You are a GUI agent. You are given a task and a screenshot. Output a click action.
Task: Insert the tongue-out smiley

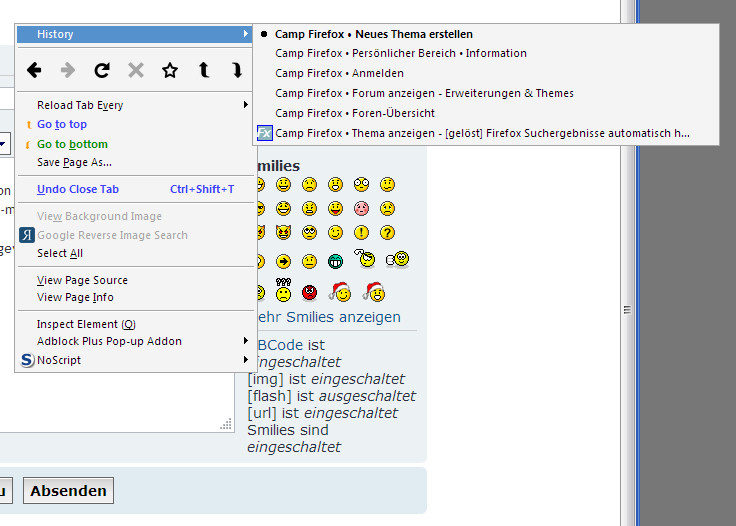click(335, 208)
